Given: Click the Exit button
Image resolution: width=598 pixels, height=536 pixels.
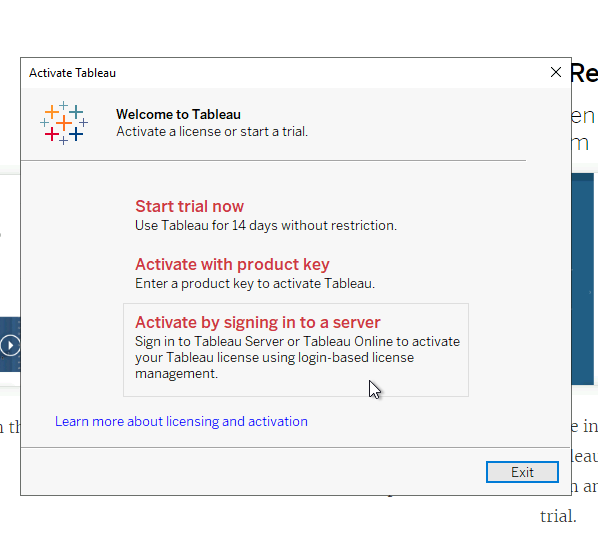Looking at the screenshot, I should pyautogui.click(x=522, y=472).
